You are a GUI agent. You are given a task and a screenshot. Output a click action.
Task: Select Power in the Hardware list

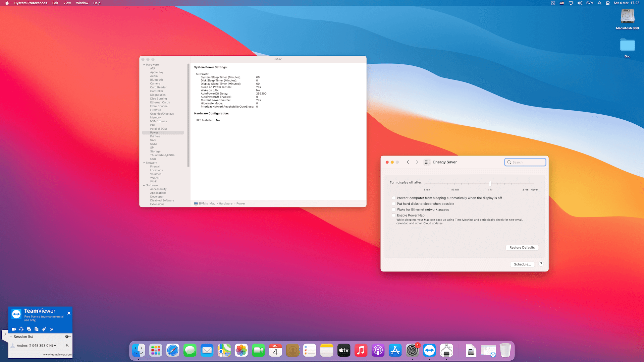[163, 133]
